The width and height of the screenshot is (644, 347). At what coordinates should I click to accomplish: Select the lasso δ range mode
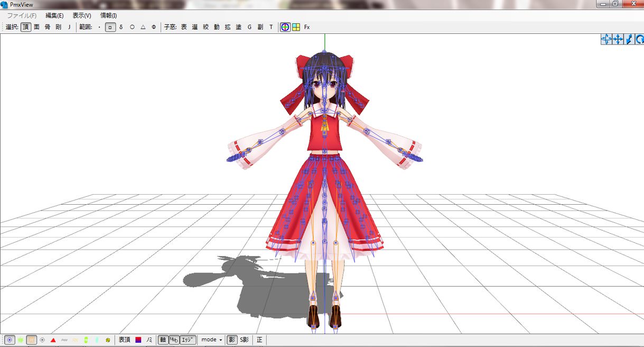pyautogui.click(x=121, y=27)
